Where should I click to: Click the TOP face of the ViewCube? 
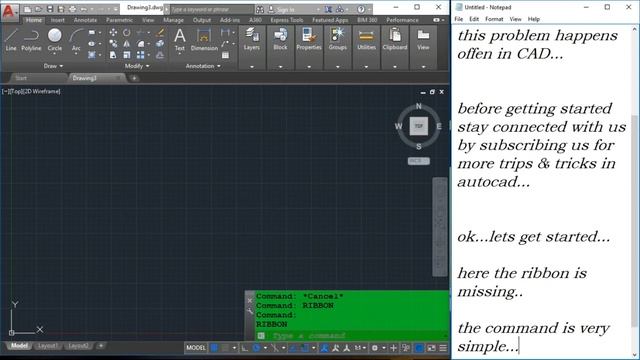tap(419, 126)
